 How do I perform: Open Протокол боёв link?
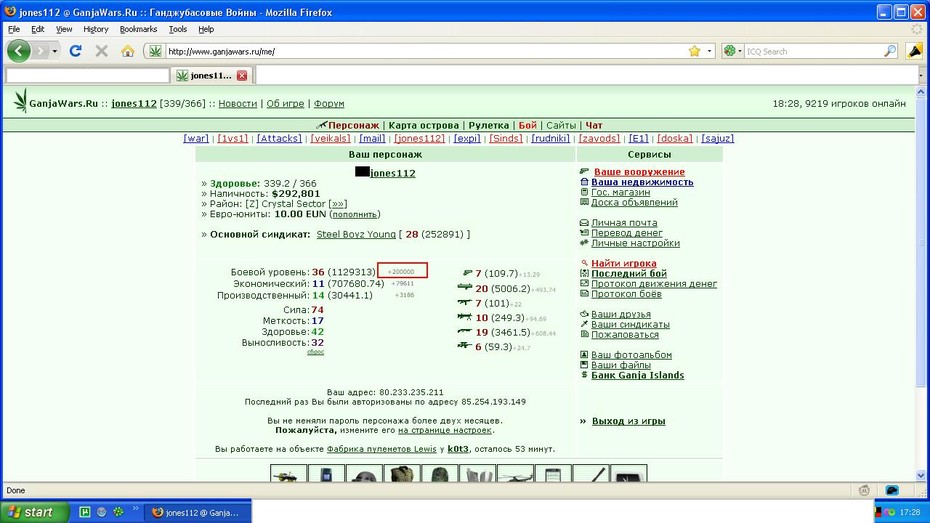pyautogui.click(x=626, y=294)
